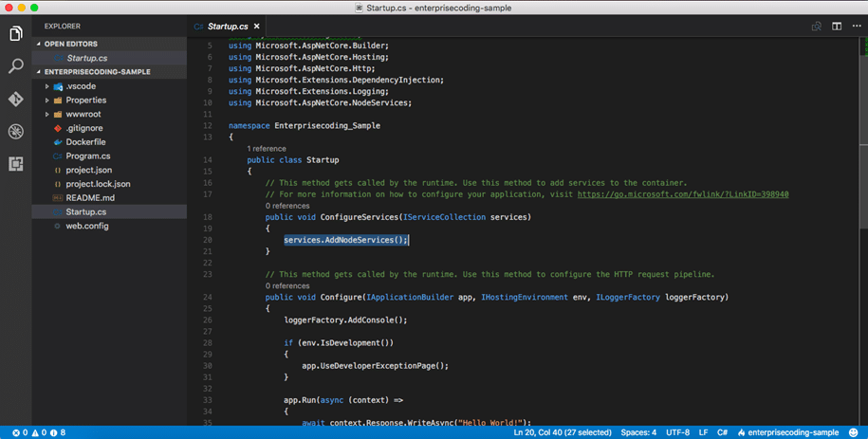
Task: Click Ln 20, Col 40 in status bar
Action: click(x=563, y=432)
